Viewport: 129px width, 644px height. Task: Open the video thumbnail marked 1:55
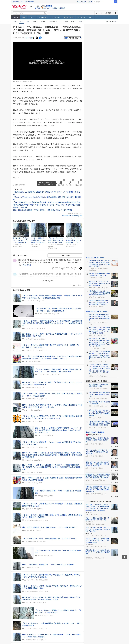(x=56, y=230)
